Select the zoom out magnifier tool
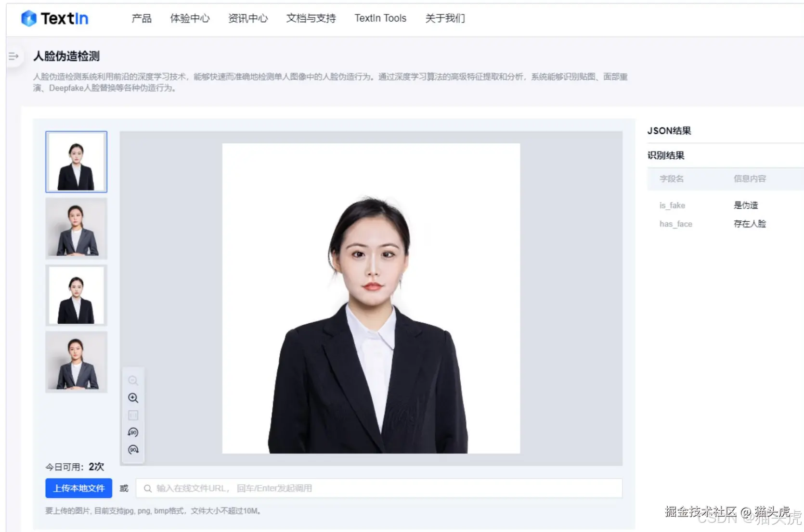This screenshot has width=804, height=532. (133, 380)
